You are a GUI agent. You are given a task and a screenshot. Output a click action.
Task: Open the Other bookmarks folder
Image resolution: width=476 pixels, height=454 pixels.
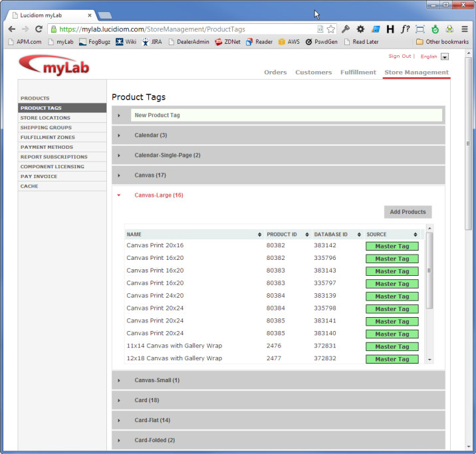tap(442, 42)
